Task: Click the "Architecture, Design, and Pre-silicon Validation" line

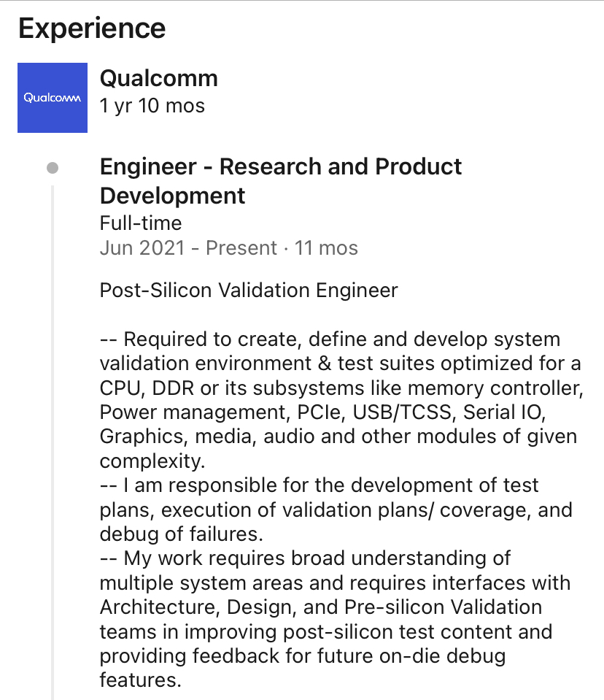Action: click(x=321, y=607)
